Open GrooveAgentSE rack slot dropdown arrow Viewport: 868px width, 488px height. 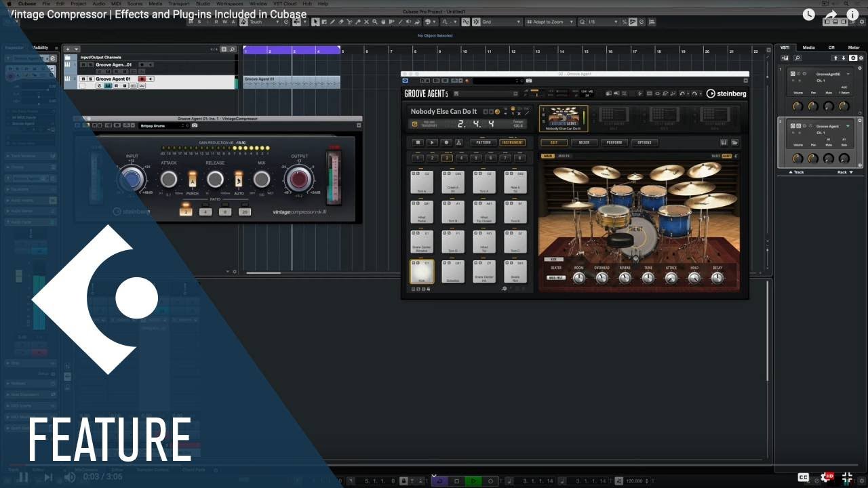click(848, 74)
